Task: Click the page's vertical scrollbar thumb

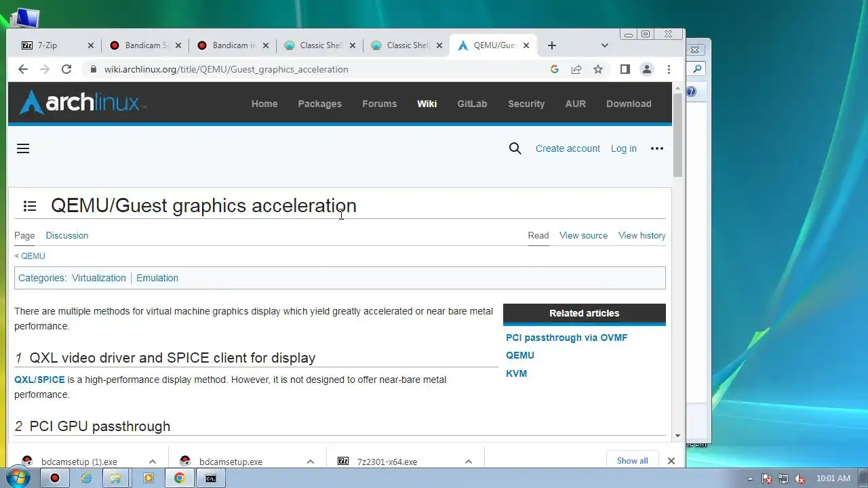Action: coord(677,134)
